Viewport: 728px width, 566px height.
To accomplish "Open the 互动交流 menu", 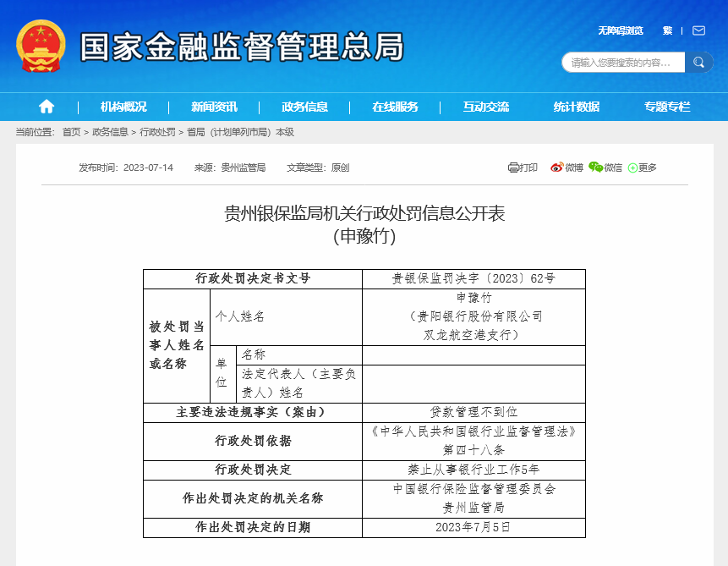I will [486, 107].
